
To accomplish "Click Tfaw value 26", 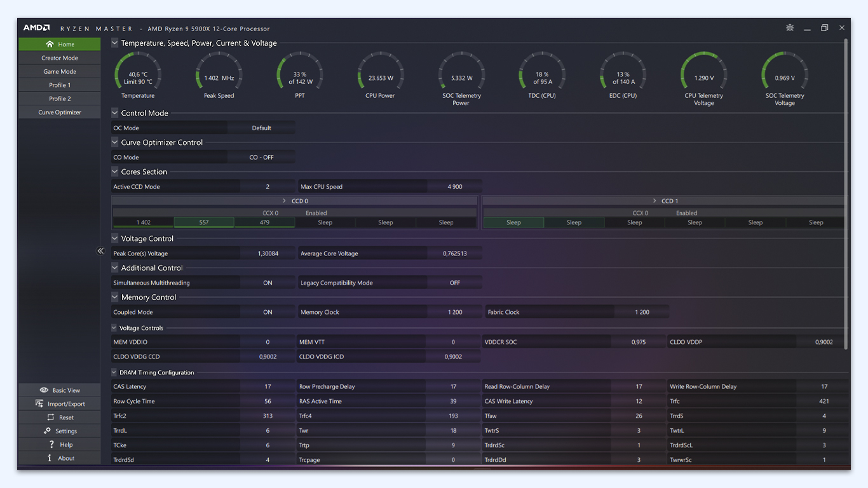I will pyautogui.click(x=639, y=416).
